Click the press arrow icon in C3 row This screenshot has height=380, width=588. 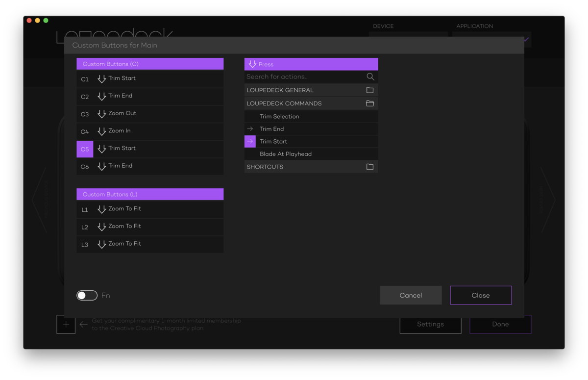[102, 114]
